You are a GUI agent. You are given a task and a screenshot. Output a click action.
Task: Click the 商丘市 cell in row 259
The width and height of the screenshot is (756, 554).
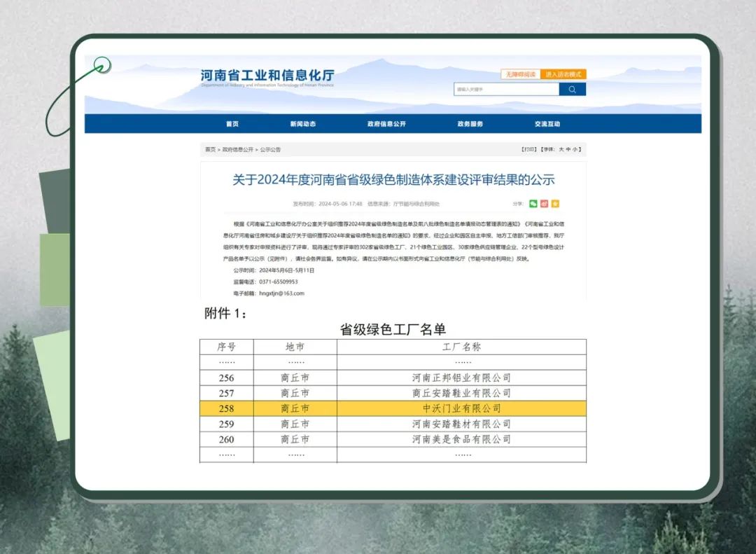[x=295, y=424]
